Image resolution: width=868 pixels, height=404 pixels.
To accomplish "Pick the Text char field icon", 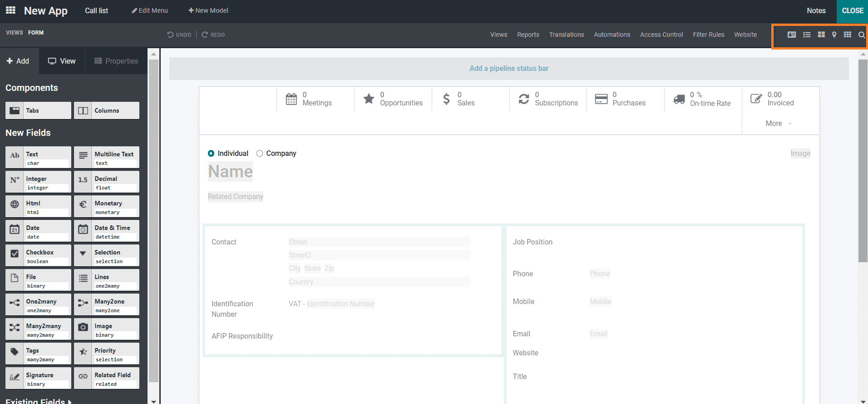I will coord(15,155).
